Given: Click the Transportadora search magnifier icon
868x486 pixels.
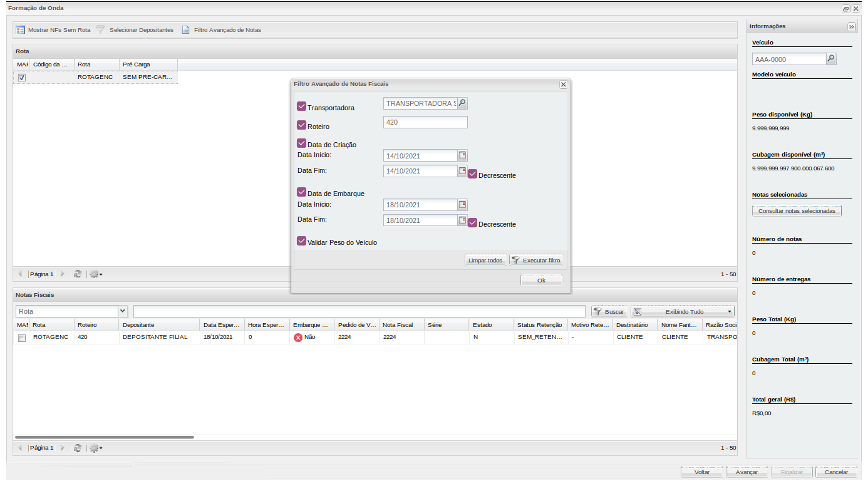Looking at the screenshot, I should [x=462, y=103].
